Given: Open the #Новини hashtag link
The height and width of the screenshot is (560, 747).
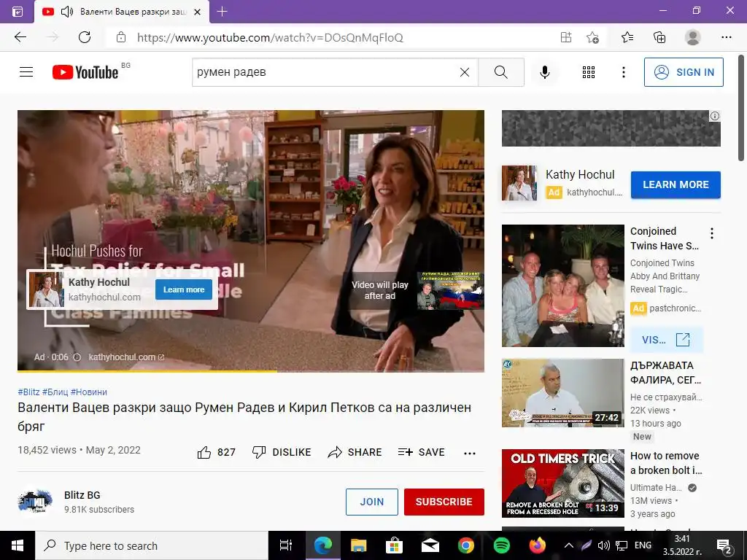Looking at the screenshot, I should point(88,392).
